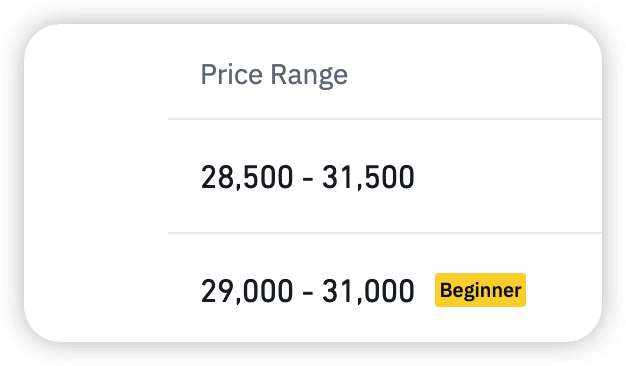Click the yellow Beginner badge
Screen dimensions: 626x366
480,290
